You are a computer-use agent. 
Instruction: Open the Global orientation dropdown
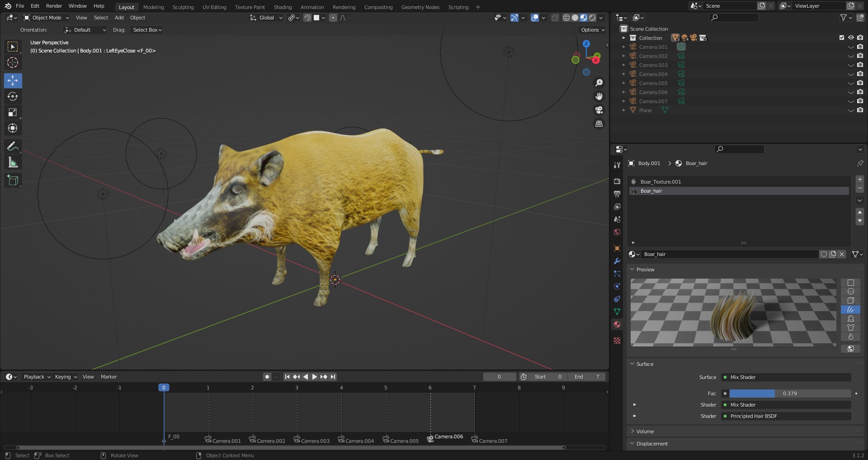[x=266, y=18]
